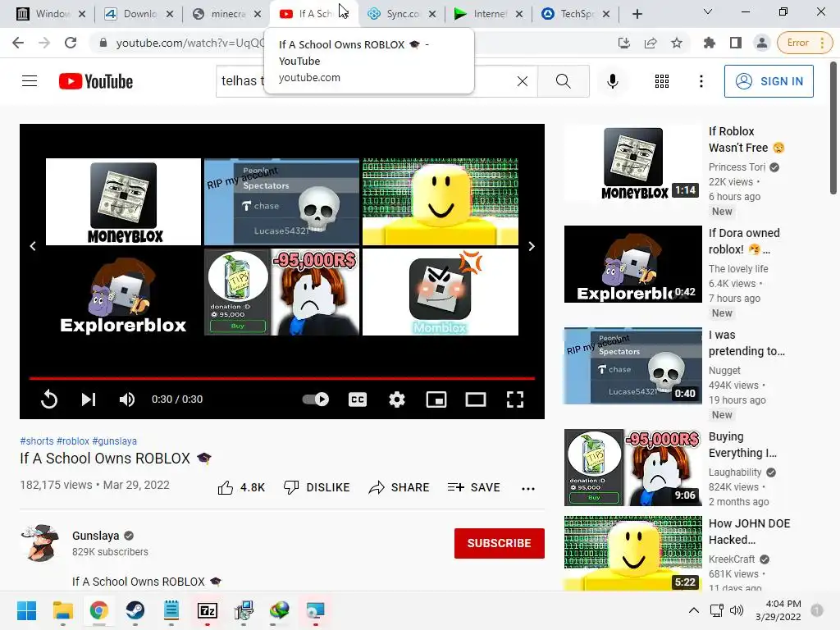Open 'I was pretending to...' suggested video

pyautogui.click(x=633, y=366)
